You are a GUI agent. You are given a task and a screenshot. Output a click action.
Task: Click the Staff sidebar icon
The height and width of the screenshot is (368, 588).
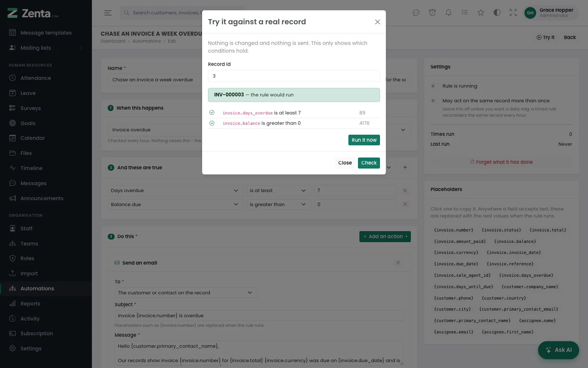click(12, 229)
